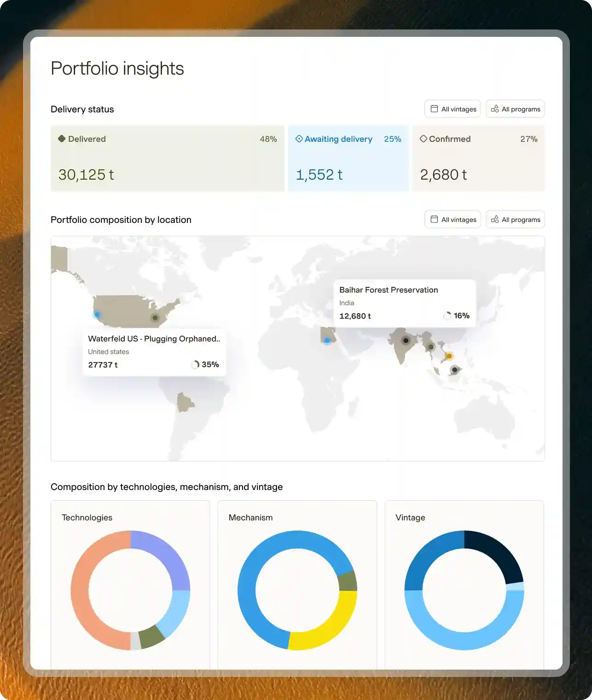Click the Technologies chart title
This screenshot has width=592, height=700.
tap(87, 518)
